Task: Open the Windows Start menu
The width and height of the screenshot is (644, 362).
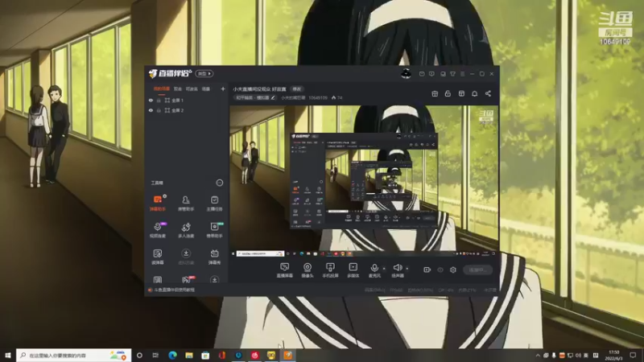Action: pos(8,355)
